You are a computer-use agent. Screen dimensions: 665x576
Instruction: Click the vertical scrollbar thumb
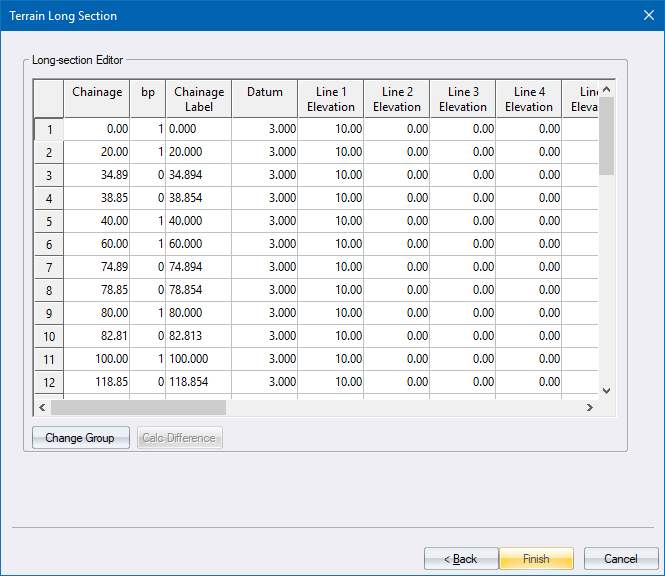pyautogui.click(x=607, y=135)
